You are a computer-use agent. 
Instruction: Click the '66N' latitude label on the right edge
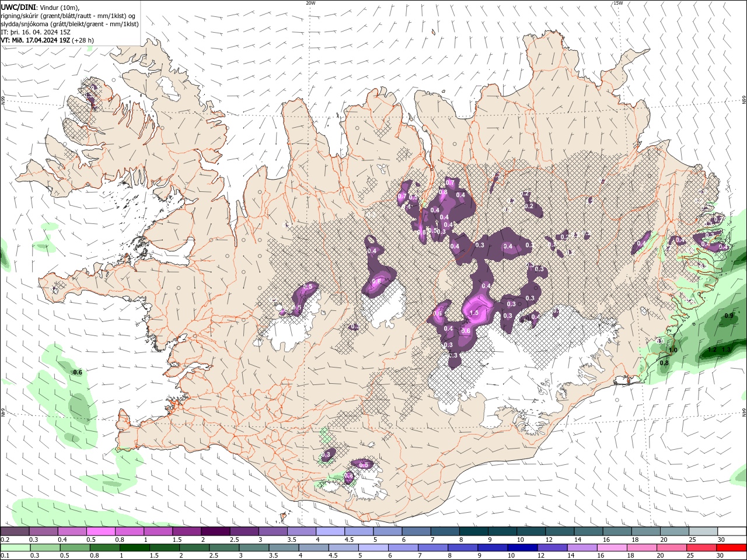point(744,100)
